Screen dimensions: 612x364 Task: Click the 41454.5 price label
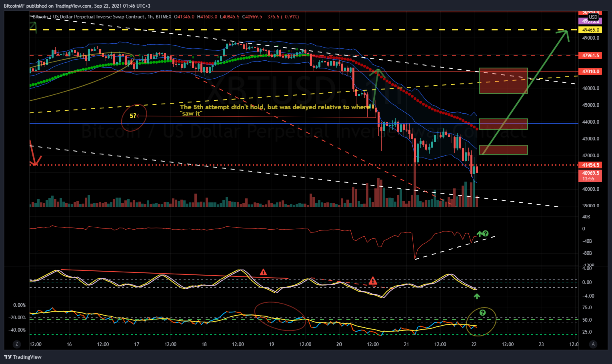(x=590, y=165)
